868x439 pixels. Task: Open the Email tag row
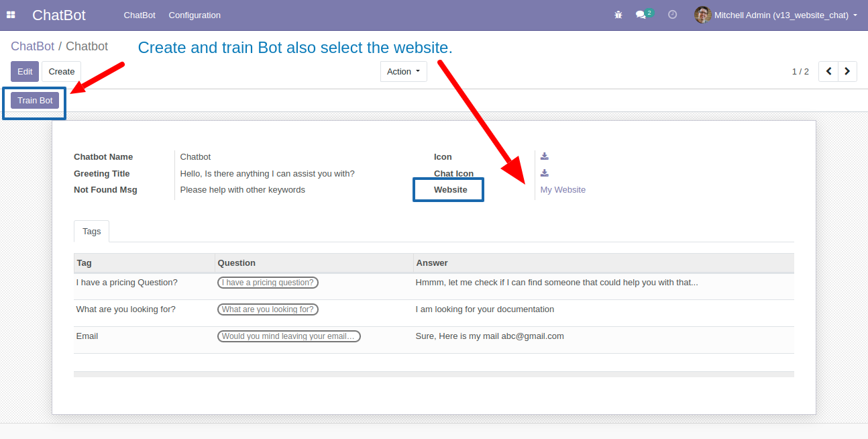[87, 336]
